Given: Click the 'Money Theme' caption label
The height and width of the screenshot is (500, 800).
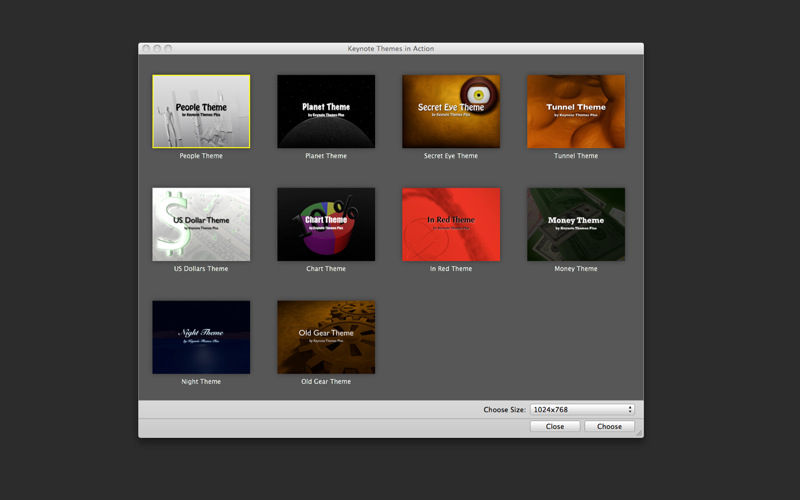Looking at the screenshot, I should pyautogui.click(x=576, y=268).
